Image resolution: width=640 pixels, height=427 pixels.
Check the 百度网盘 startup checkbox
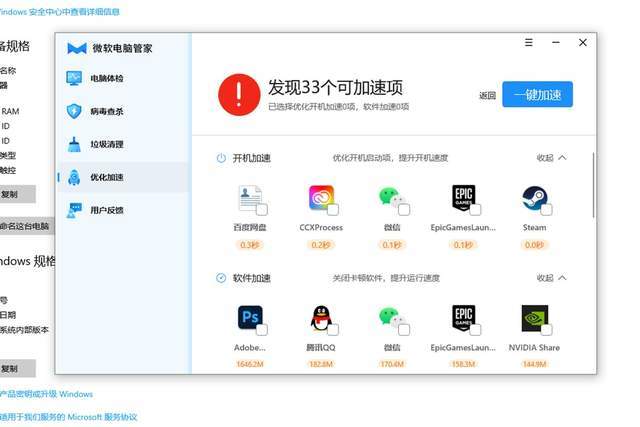pyautogui.click(x=262, y=210)
